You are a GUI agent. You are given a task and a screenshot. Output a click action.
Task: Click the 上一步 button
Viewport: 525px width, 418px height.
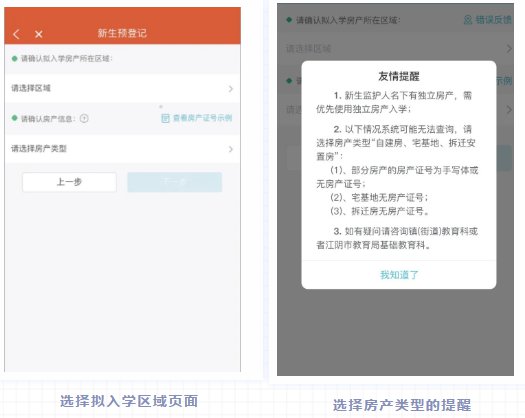click(69, 182)
